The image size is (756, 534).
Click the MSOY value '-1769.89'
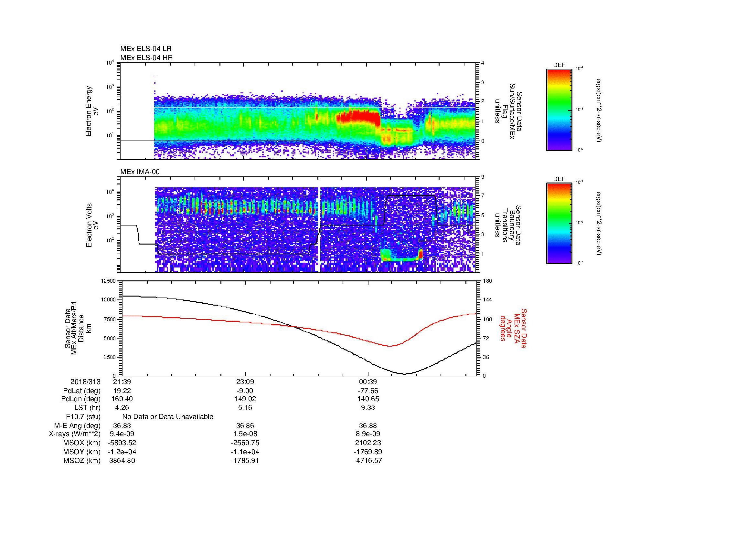tap(368, 452)
